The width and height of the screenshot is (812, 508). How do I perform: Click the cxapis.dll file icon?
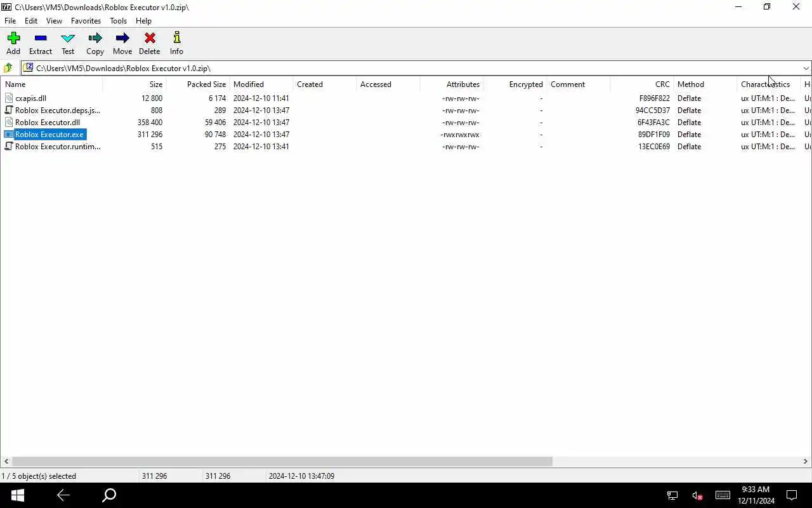[x=9, y=98]
